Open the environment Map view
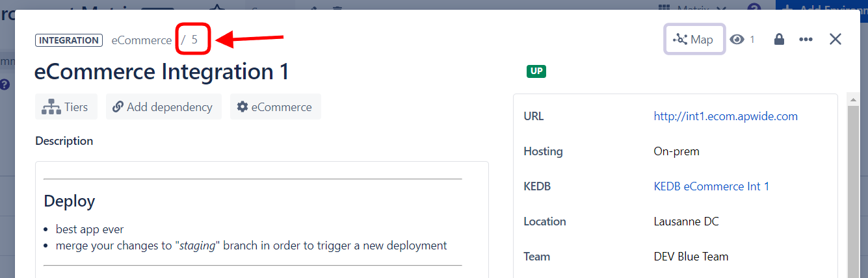This screenshot has height=278, width=868. click(x=694, y=40)
